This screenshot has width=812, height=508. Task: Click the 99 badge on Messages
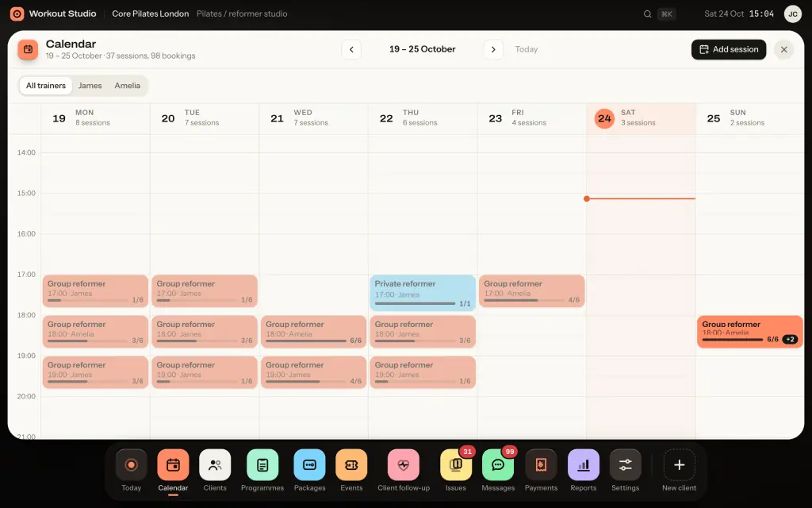click(x=510, y=452)
